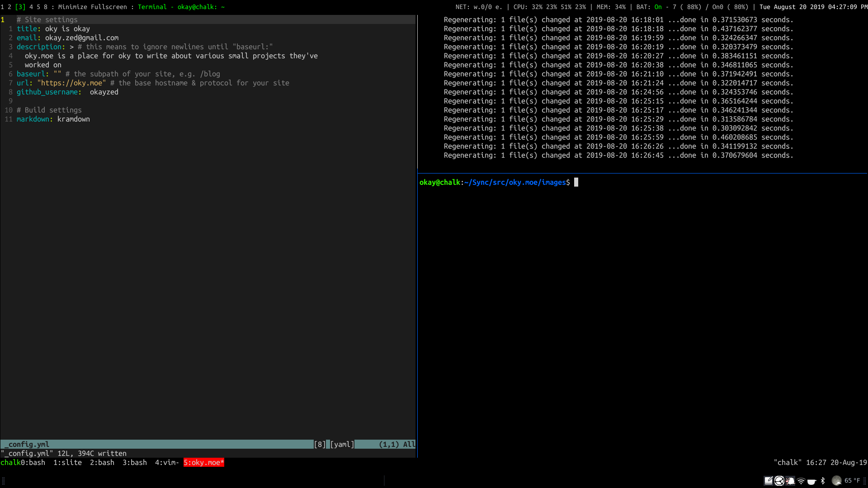Click the https://oky.moe URL in config
The width and height of the screenshot is (868, 488).
click(71, 83)
